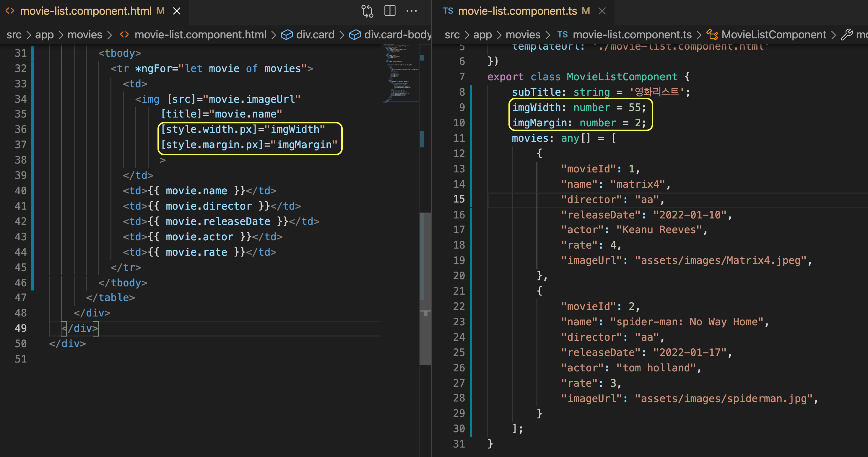This screenshot has height=457, width=868.
Task: Click the wrench property icon in breadcrumb
Action: [847, 35]
